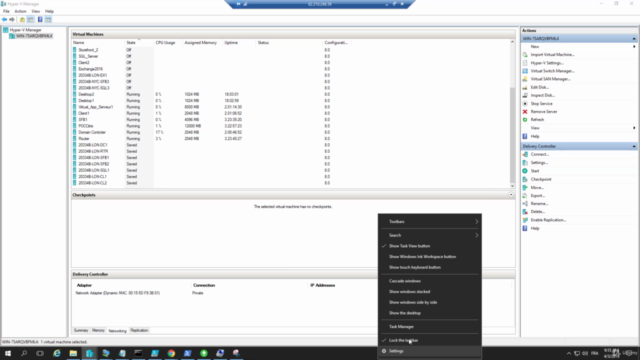
Task: Click the Virtual SAN Manager icon
Action: point(525,79)
